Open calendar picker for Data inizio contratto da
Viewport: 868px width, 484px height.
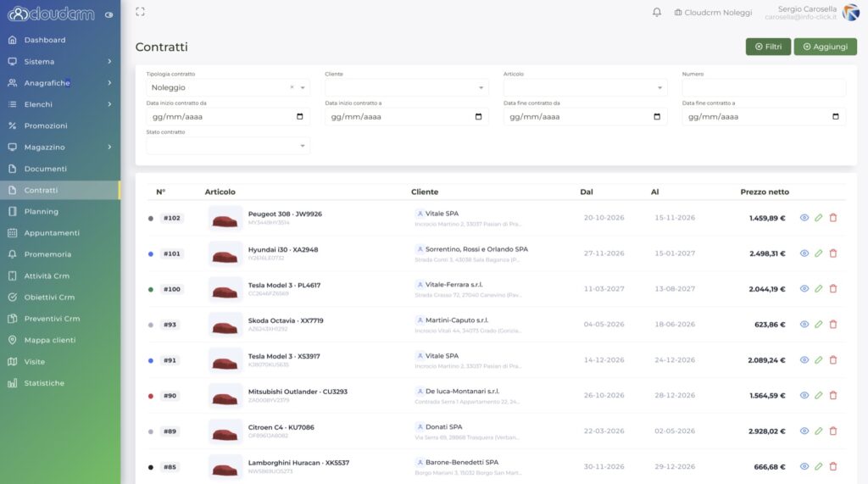[300, 116]
